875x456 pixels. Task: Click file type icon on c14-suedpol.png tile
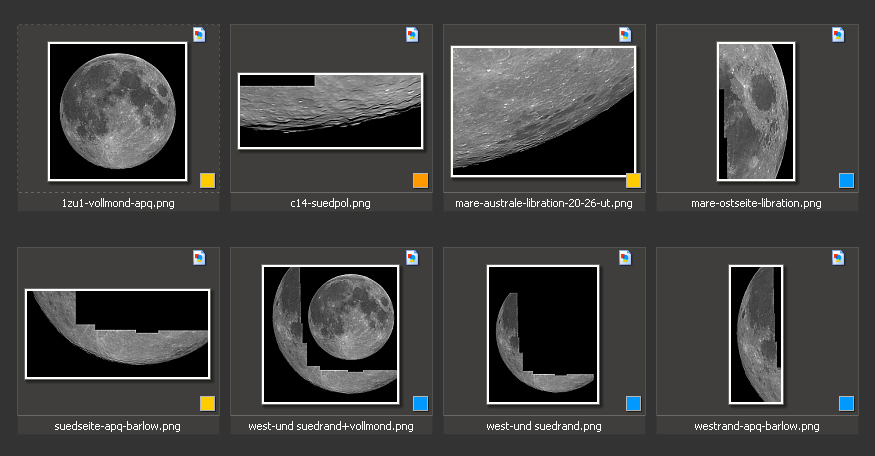coord(412,35)
